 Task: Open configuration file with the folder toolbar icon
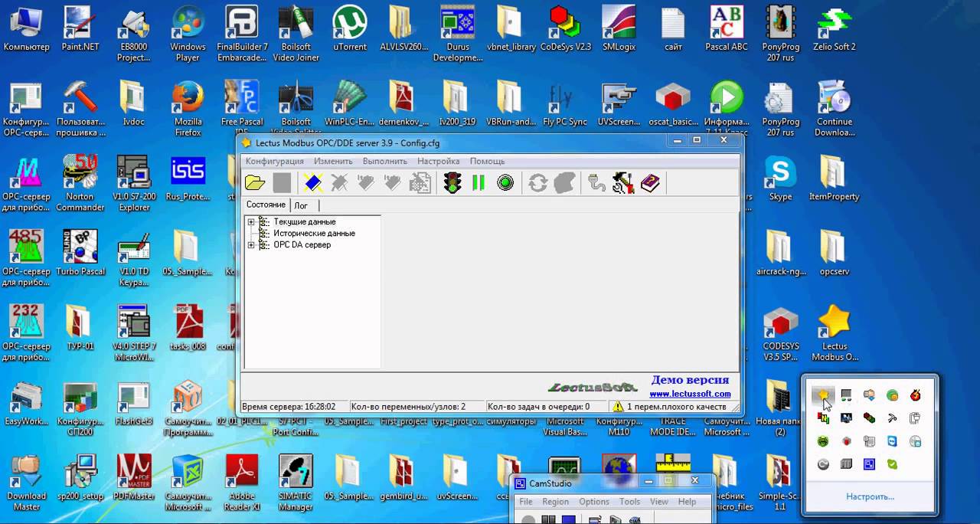pos(255,183)
